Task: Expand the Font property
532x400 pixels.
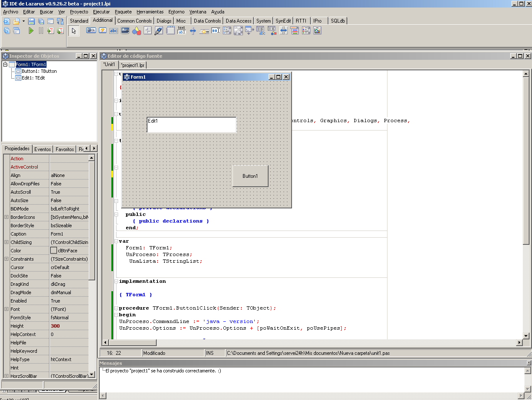Action: [6, 309]
